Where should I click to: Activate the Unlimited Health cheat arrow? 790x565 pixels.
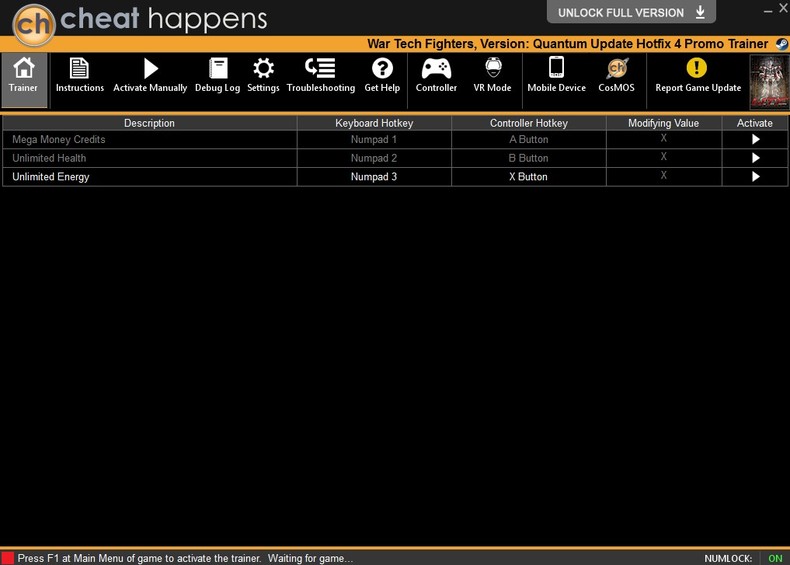click(755, 158)
